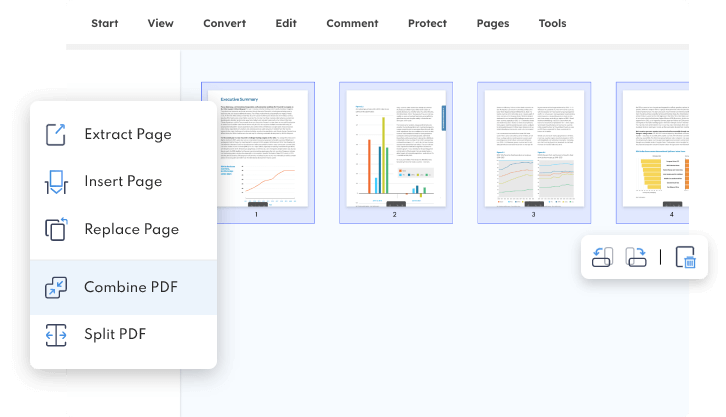Click the Split PDF icon

click(56, 334)
